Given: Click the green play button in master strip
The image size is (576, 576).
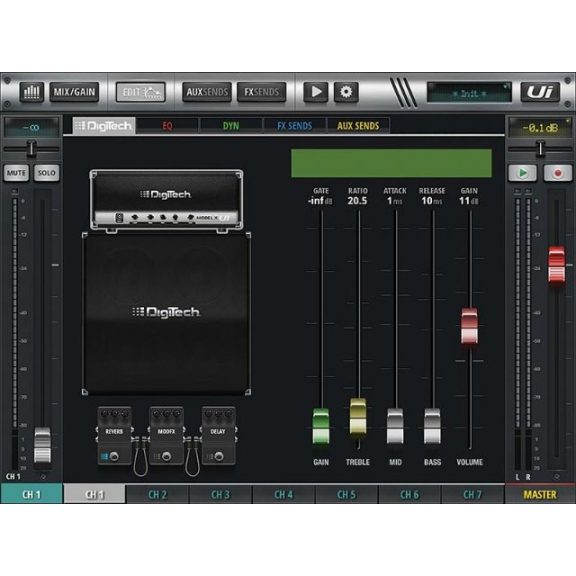Looking at the screenshot, I should click(523, 173).
